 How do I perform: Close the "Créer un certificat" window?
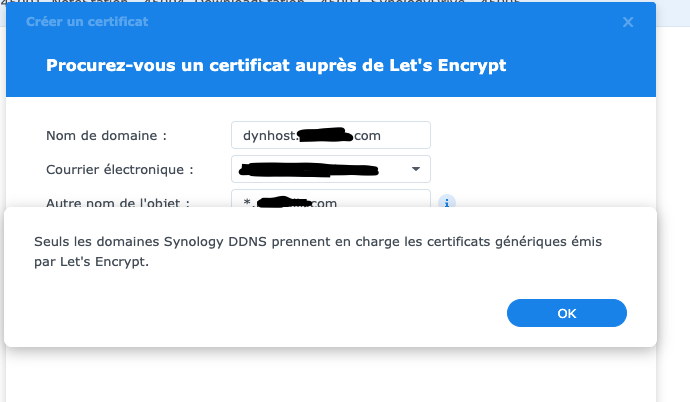pos(628,21)
